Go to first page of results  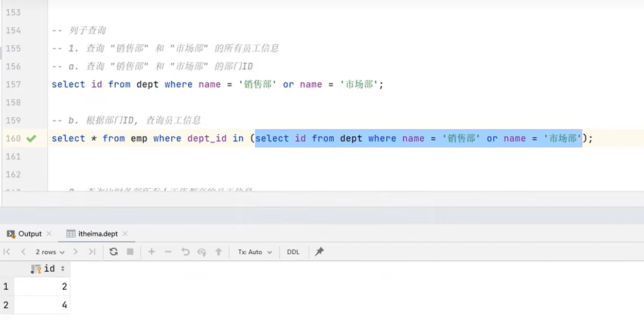(7, 252)
